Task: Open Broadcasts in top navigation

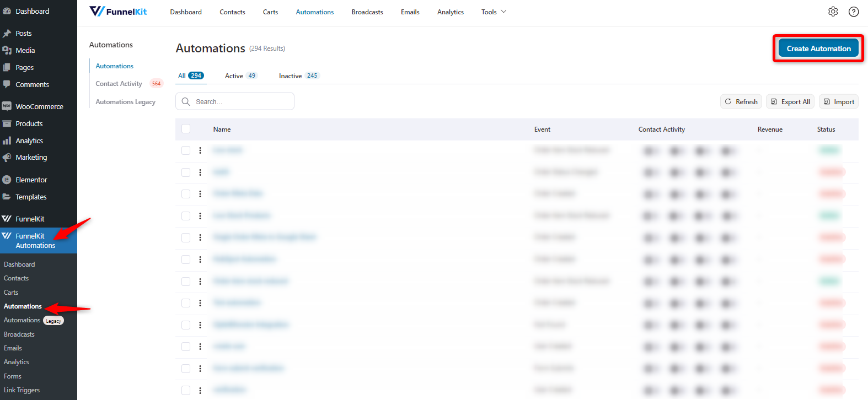Action: pos(367,12)
